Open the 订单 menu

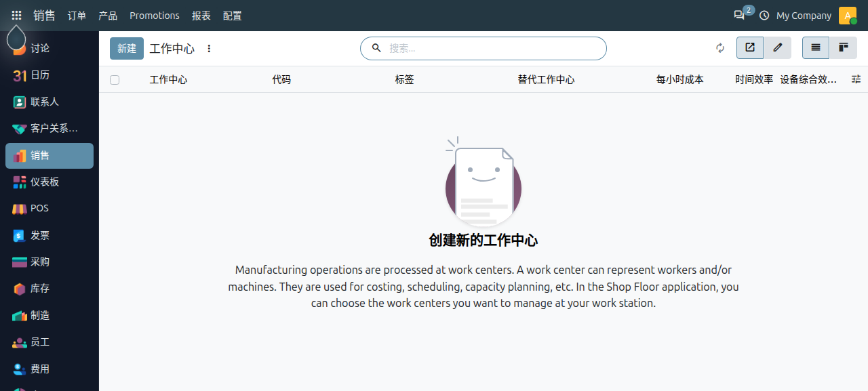point(77,16)
